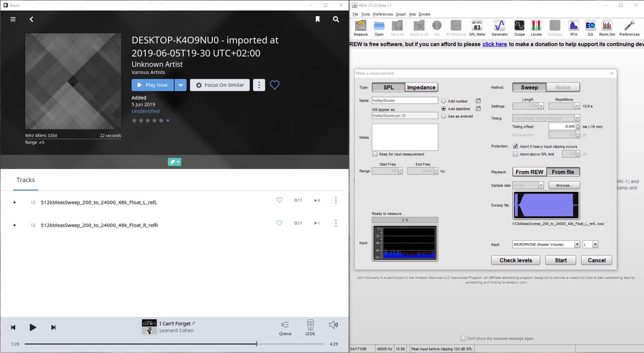Select Add number radio button
Viewport: 644px width, 353px height.
444,101
